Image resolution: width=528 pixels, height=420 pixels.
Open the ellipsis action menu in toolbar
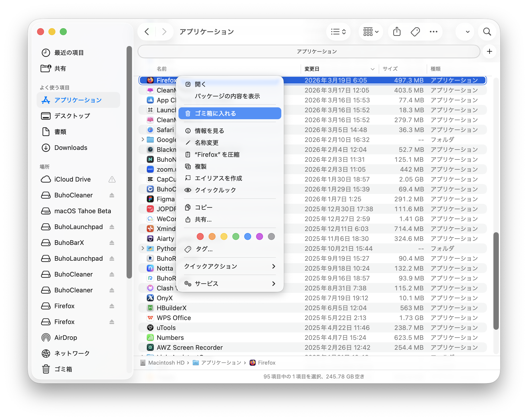point(434,32)
